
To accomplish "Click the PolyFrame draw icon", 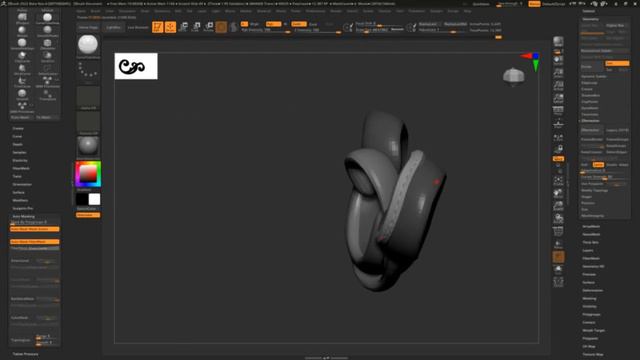I will pos(558,231).
